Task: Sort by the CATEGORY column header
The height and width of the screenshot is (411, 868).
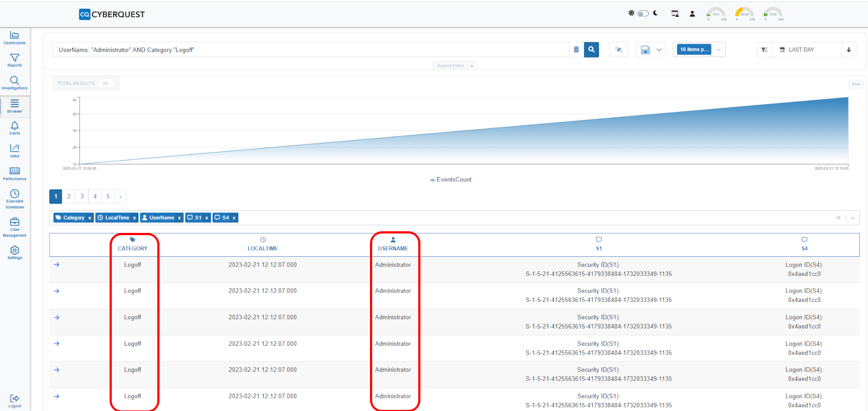Action: pos(132,244)
